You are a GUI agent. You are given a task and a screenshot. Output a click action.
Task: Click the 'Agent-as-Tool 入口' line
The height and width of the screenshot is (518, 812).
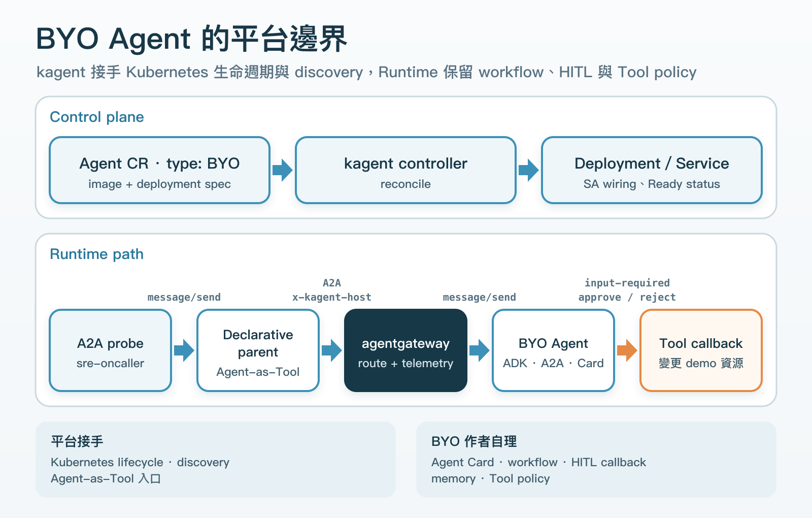(x=106, y=478)
